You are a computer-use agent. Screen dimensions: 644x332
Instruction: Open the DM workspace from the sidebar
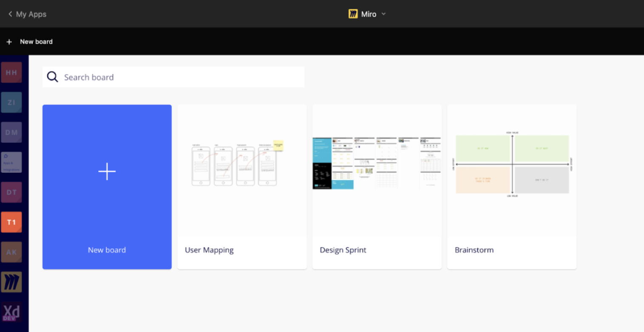point(11,132)
